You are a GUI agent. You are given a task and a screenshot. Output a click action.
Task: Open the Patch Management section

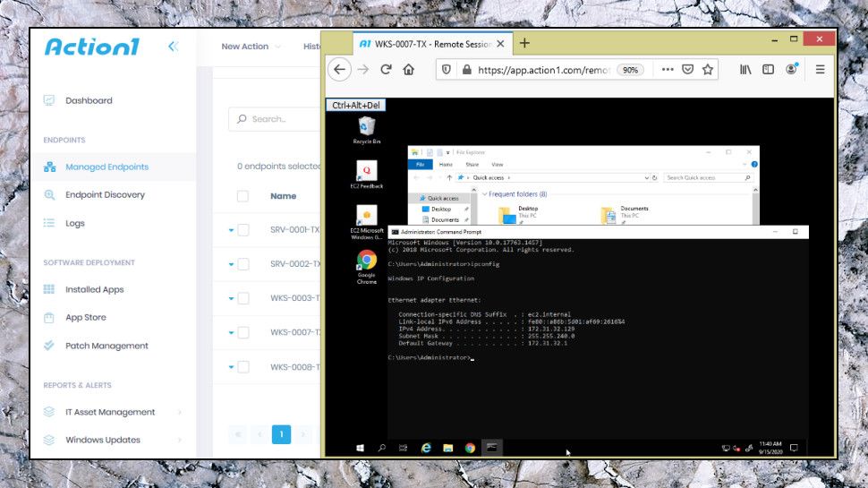click(106, 346)
